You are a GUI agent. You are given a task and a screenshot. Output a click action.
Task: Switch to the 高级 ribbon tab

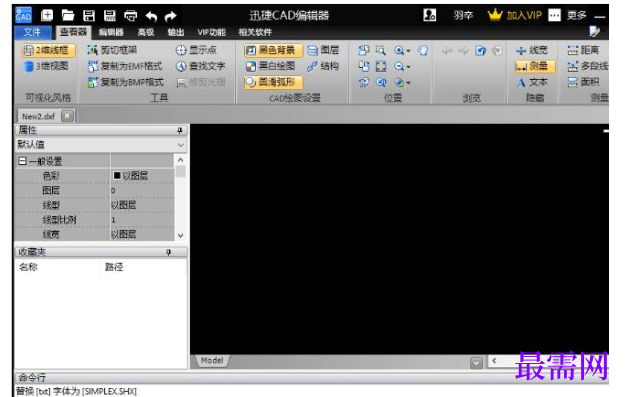[x=146, y=32]
